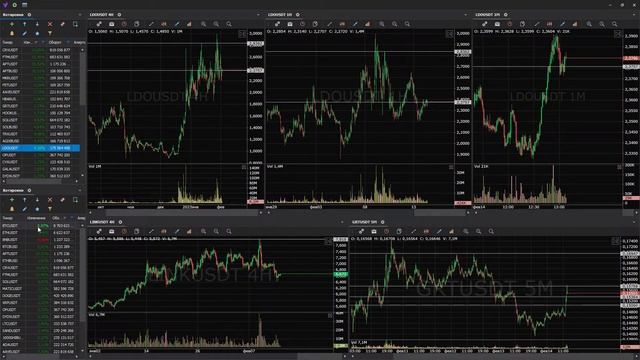Switch to the LDOUSDT 4H chart tab
The image size is (640, 360).
(x=102, y=15)
